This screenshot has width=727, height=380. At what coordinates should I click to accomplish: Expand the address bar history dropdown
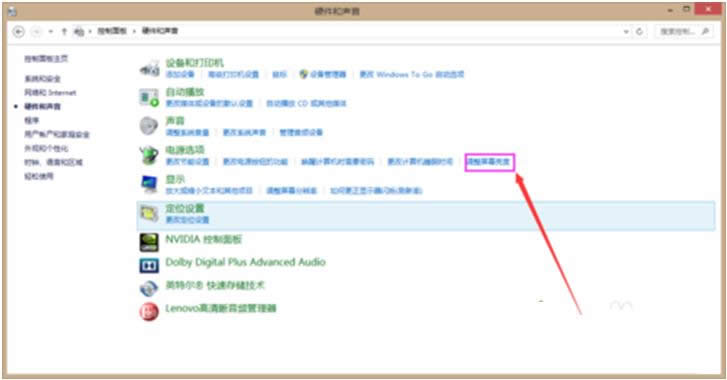click(x=626, y=32)
